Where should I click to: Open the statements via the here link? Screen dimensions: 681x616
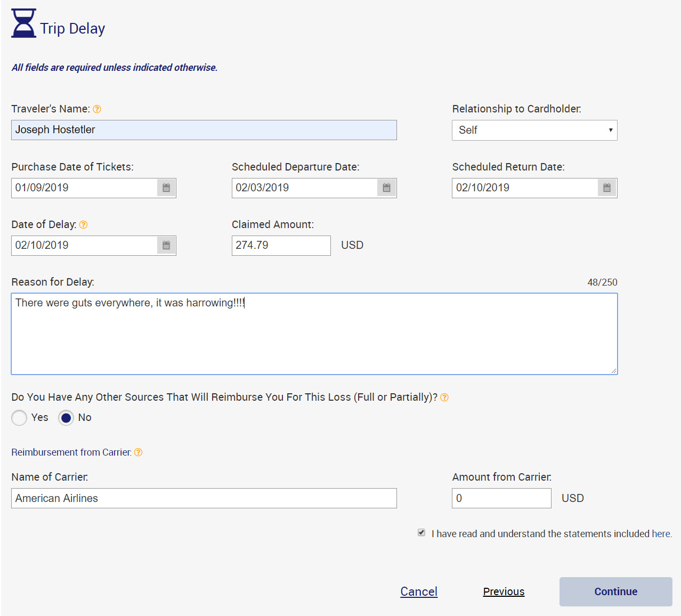tap(661, 533)
